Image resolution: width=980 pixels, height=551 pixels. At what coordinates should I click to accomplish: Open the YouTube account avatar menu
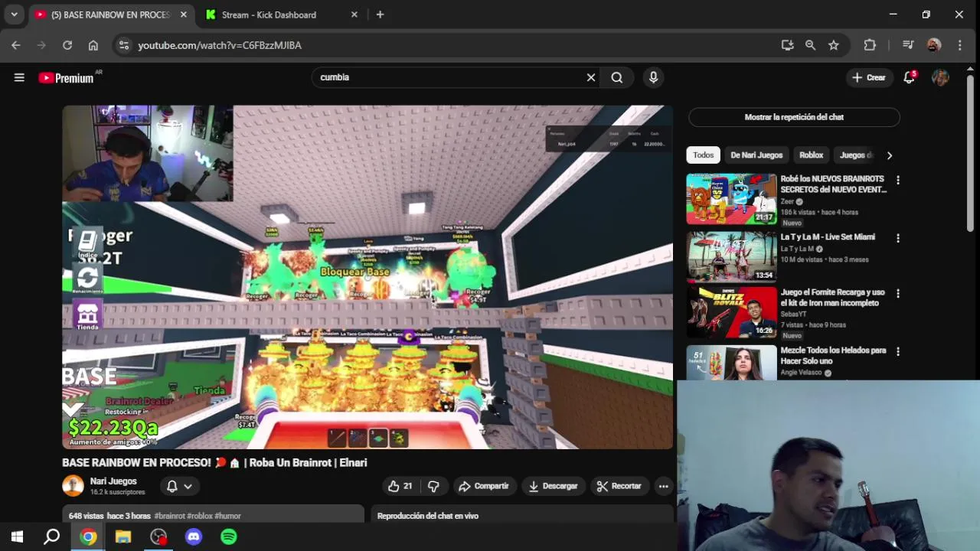tap(940, 77)
